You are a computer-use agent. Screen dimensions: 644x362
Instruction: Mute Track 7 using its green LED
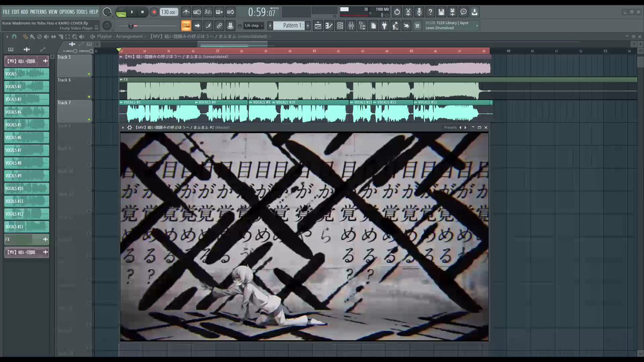pyautogui.click(x=89, y=120)
